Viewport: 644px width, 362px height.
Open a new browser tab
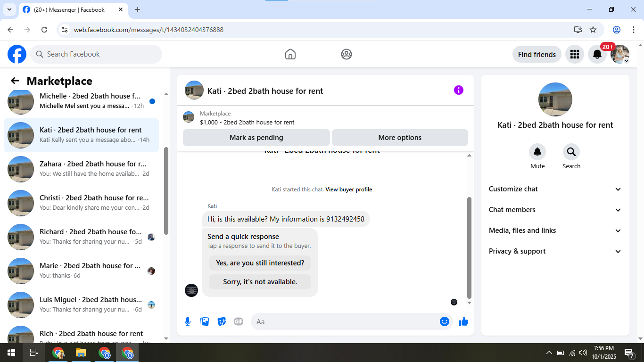(x=138, y=9)
